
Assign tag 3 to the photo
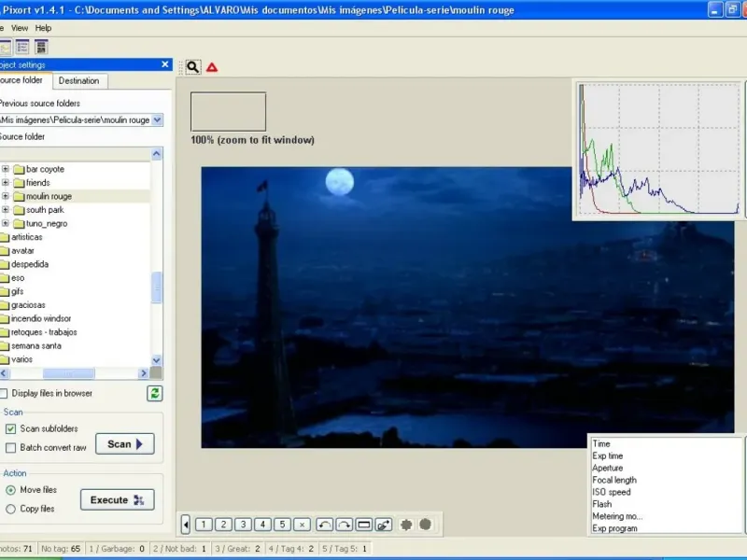pos(243,525)
